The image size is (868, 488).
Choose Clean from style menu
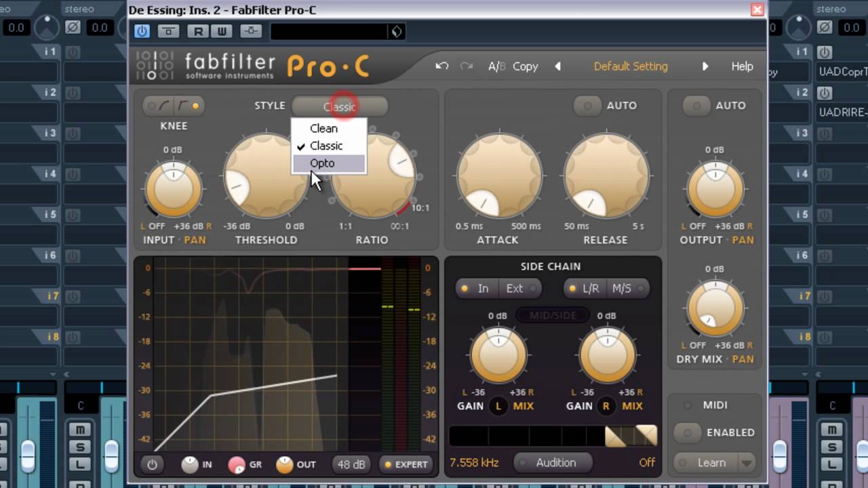point(329,128)
